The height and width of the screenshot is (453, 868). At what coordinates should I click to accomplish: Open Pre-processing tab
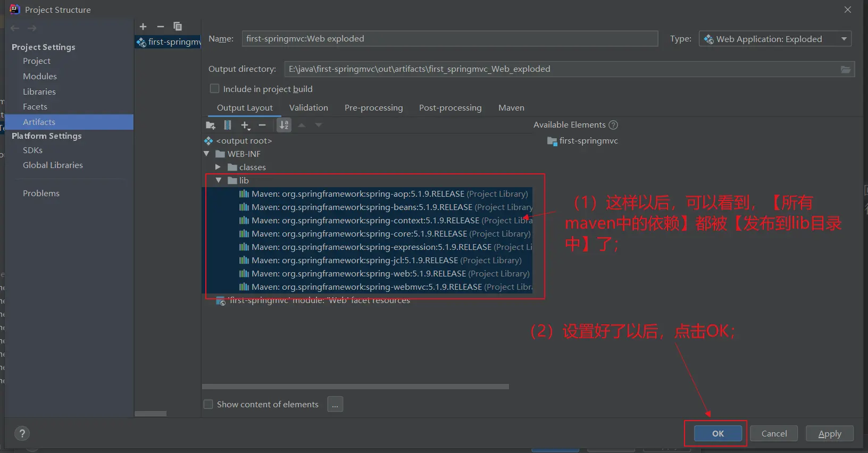point(374,108)
